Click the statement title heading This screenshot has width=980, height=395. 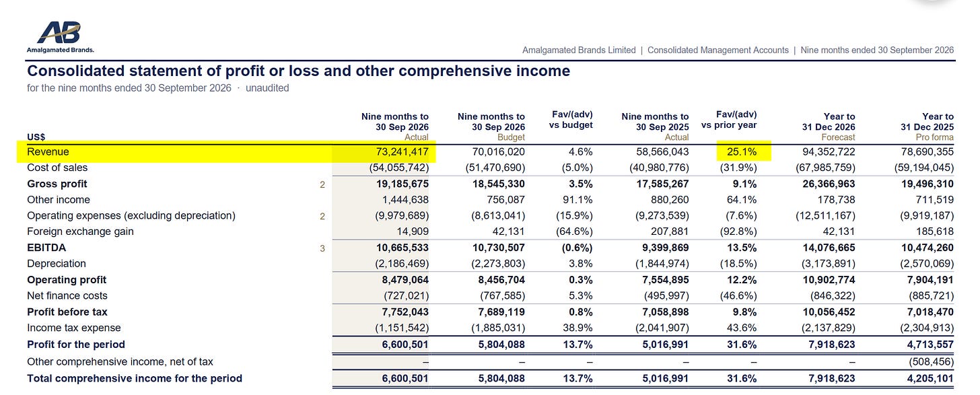298,71
